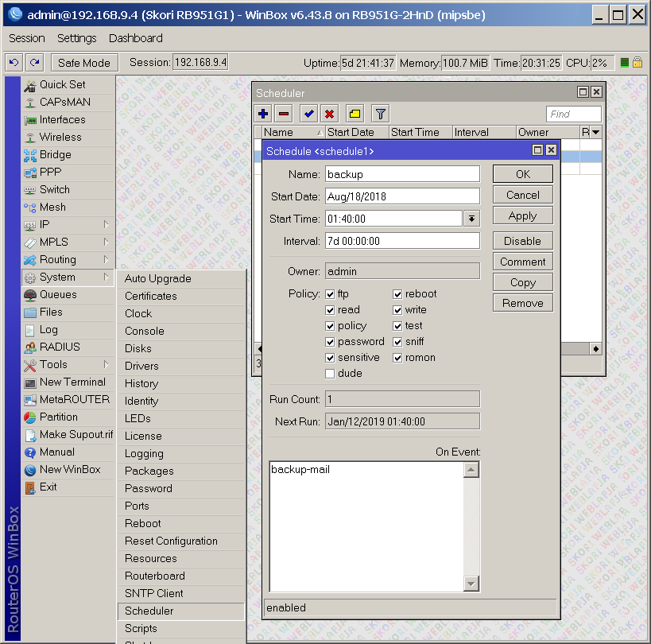Select Scripts from the System submenu

(141, 628)
